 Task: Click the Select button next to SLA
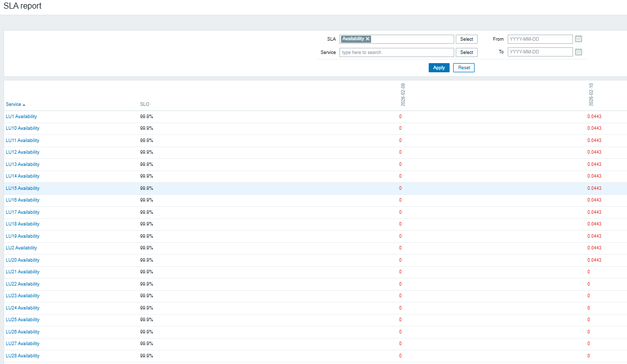[x=466, y=39]
